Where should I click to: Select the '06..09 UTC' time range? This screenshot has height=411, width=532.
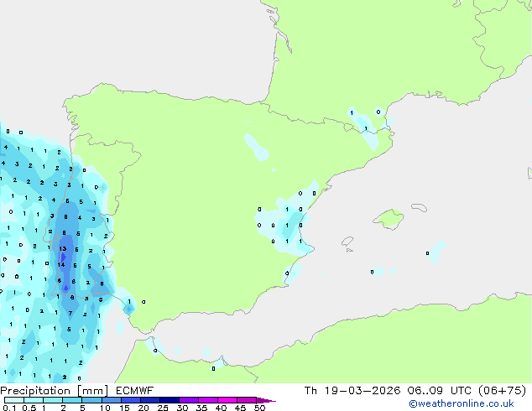[x=440, y=391]
